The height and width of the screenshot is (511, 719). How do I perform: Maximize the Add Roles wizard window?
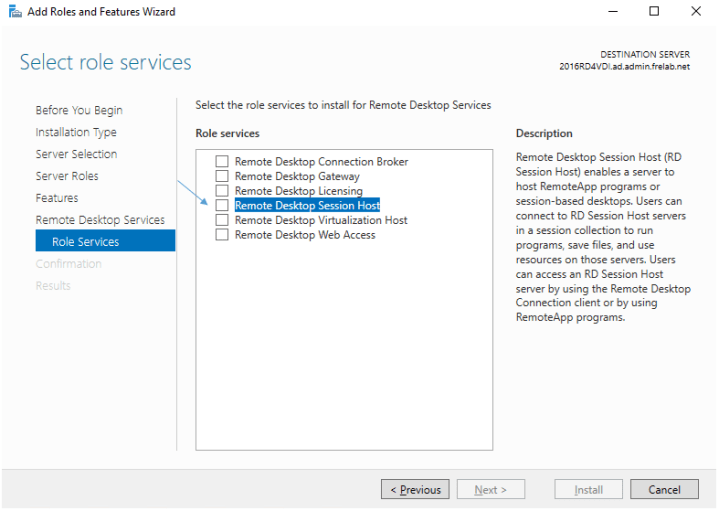654,11
